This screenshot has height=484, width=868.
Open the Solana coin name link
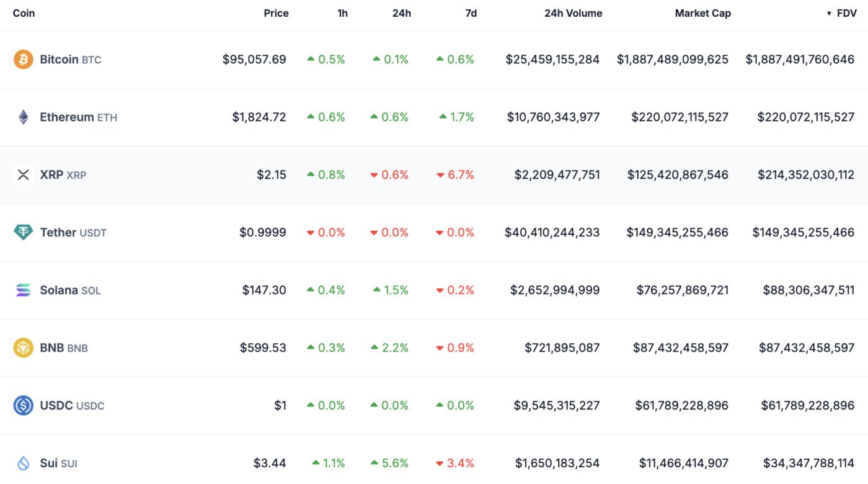click(x=59, y=290)
